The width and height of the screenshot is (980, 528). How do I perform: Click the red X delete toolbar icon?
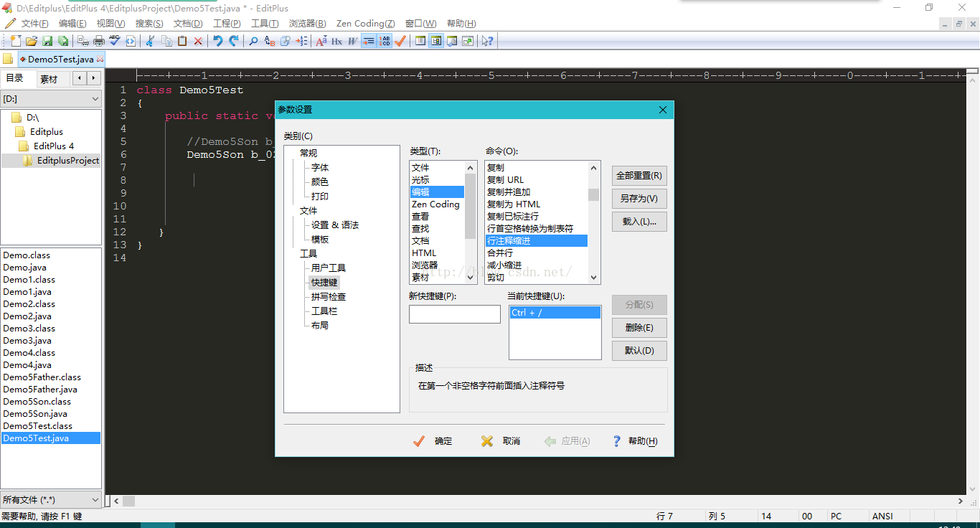click(x=198, y=41)
